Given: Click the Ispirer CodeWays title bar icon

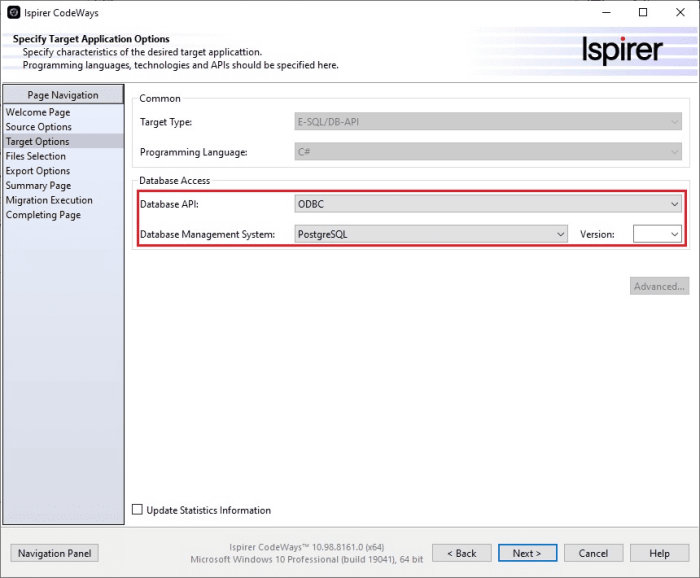Looking at the screenshot, I should click(14, 13).
